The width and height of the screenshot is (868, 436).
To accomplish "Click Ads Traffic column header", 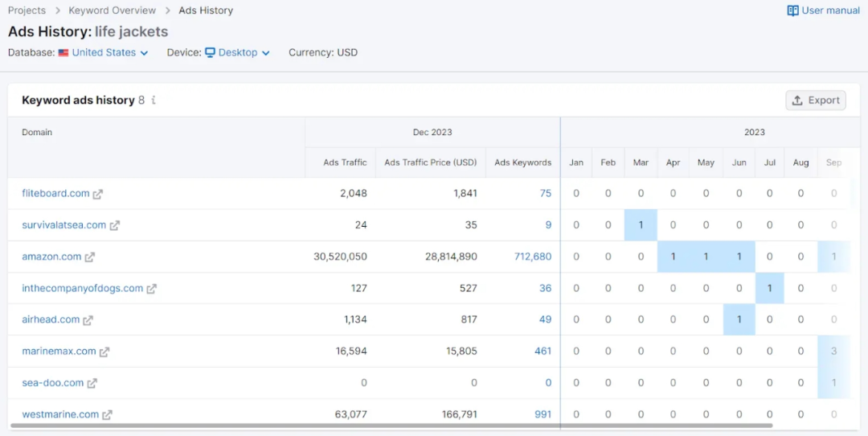I will pyautogui.click(x=345, y=162).
